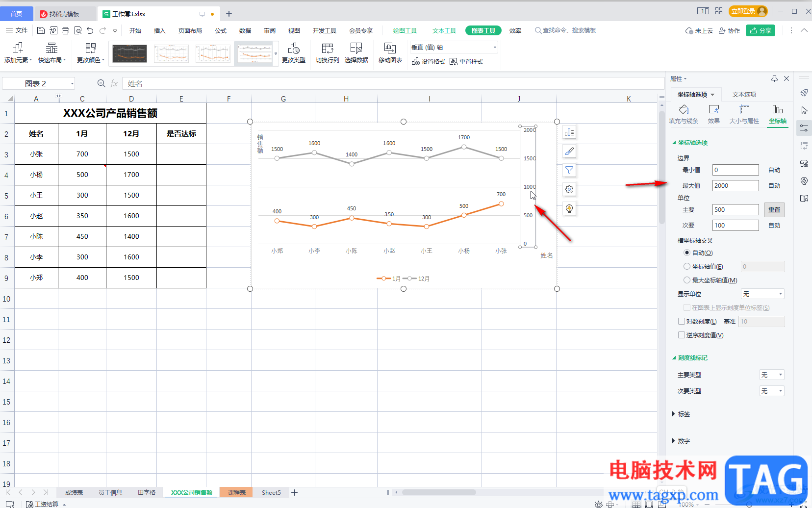Open Quick Layout (快速布局) options
Screen dimensions: 812x508
coord(51,53)
